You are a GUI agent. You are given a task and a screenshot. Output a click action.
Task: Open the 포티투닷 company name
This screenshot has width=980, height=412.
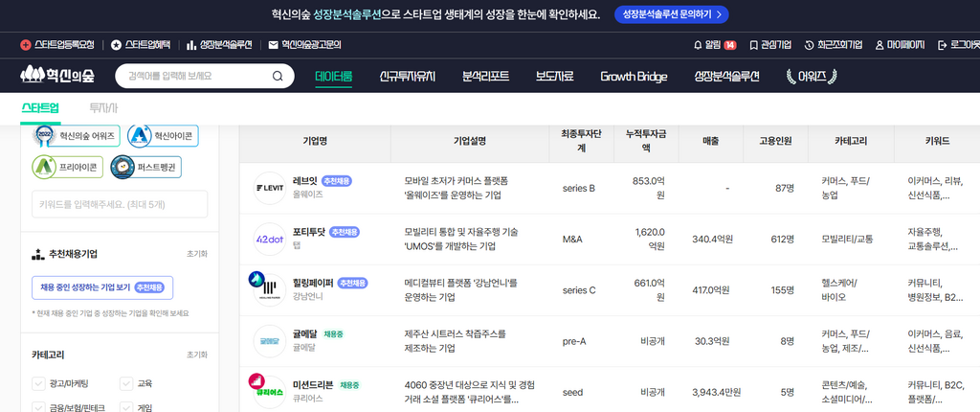tap(309, 232)
